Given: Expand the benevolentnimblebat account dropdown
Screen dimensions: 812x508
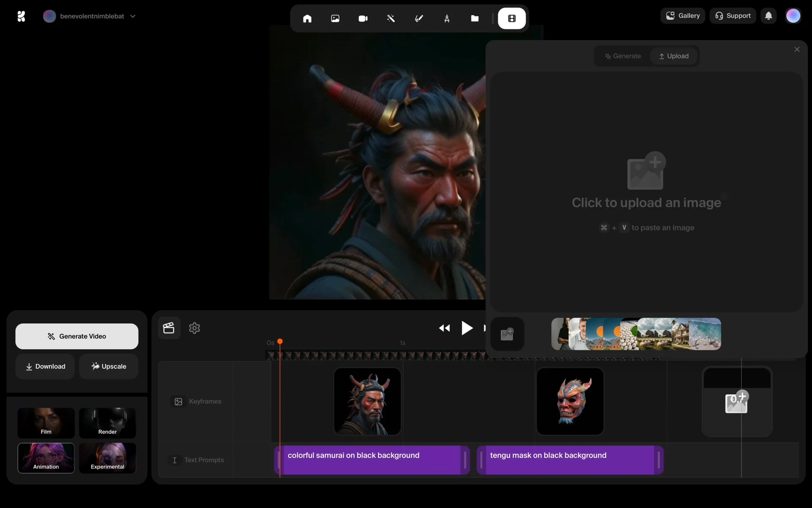Looking at the screenshot, I should click(132, 16).
